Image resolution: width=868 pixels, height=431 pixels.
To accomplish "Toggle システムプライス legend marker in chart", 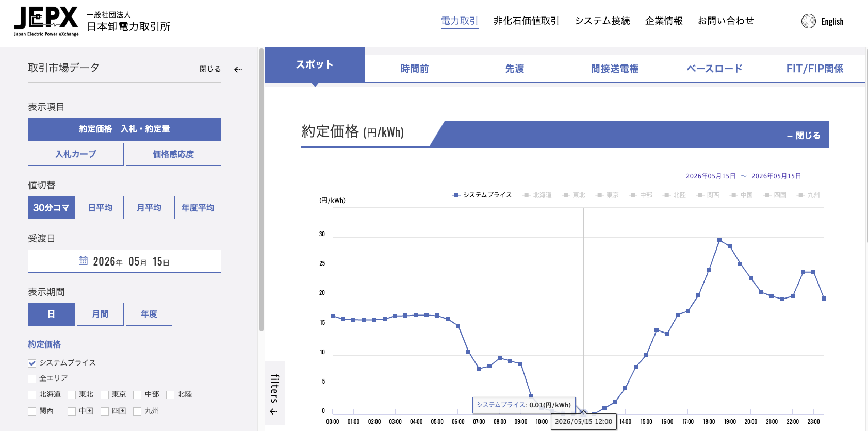I will pos(456,195).
